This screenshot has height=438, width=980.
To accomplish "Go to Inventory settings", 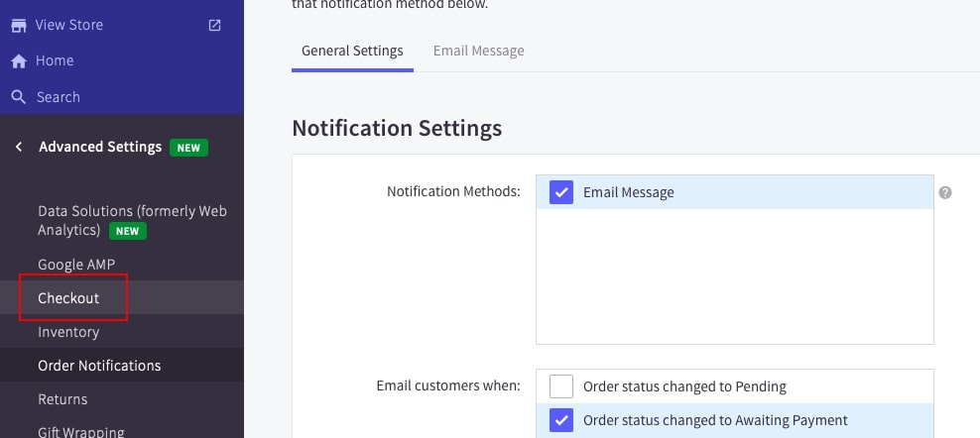I will coord(68,332).
